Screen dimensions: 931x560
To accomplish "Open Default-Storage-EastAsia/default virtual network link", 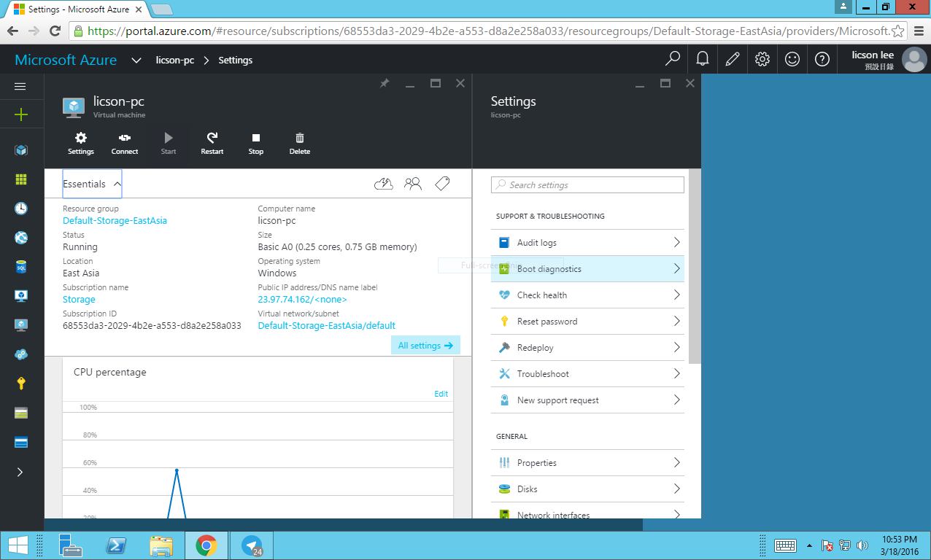I will 327,325.
